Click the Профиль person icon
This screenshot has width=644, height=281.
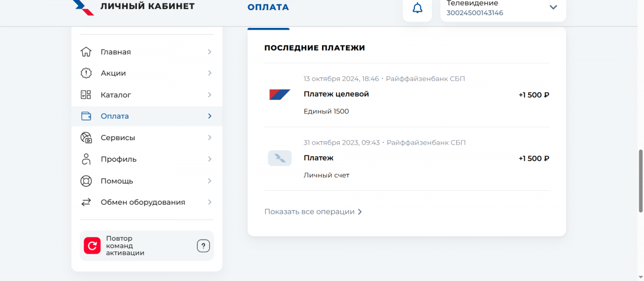[x=86, y=159]
